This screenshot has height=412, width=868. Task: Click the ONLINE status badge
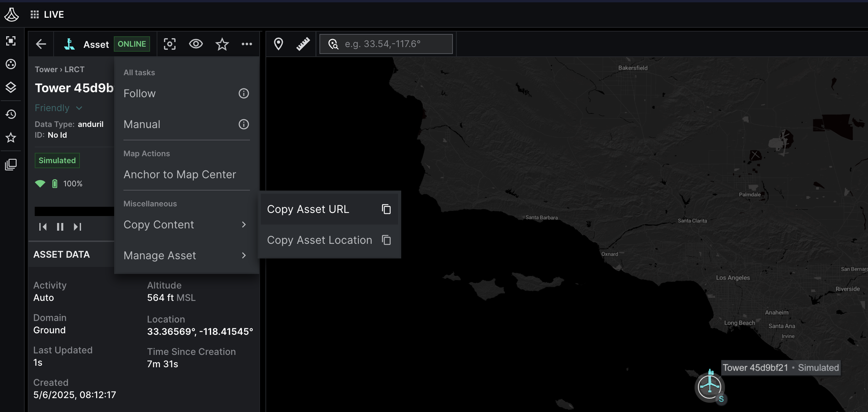[132, 44]
